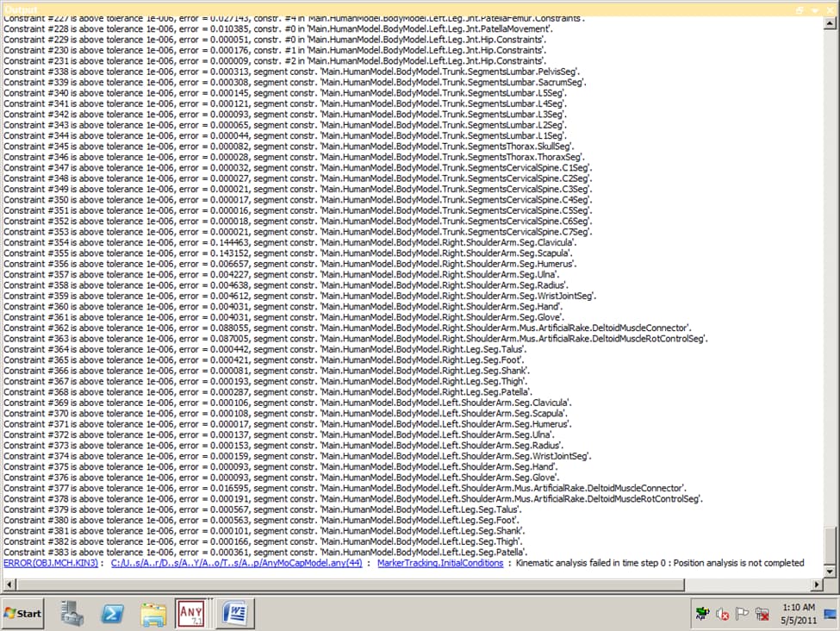The width and height of the screenshot is (840, 631).
Task: Click the disconnected network tray icon
Action: click(762, 614)
